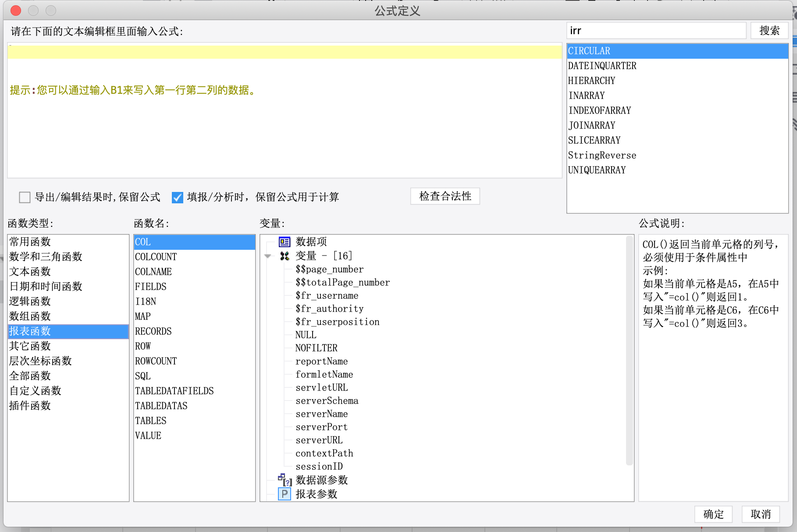Select COL in function name list
797x532 pixels.
pos(195,242)
